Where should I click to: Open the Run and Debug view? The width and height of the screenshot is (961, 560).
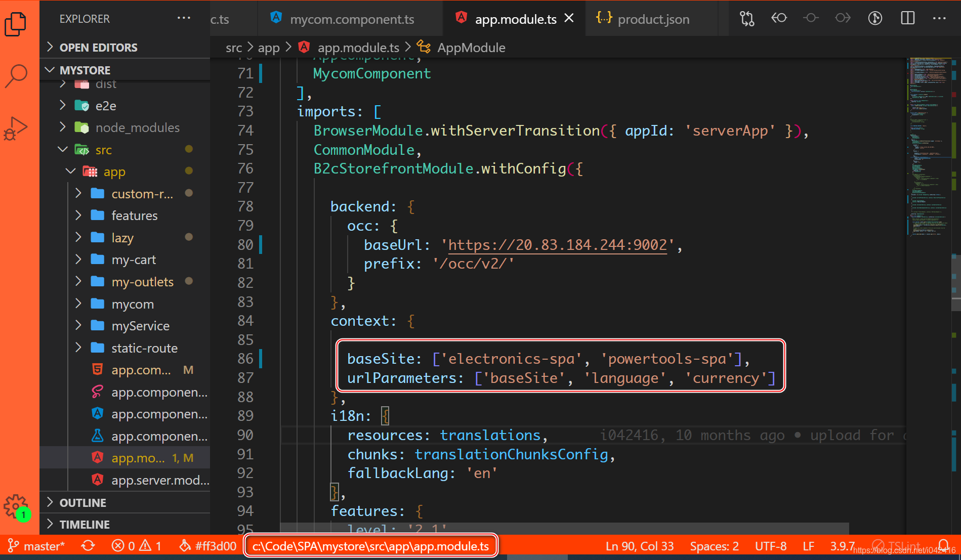(16, 128)
